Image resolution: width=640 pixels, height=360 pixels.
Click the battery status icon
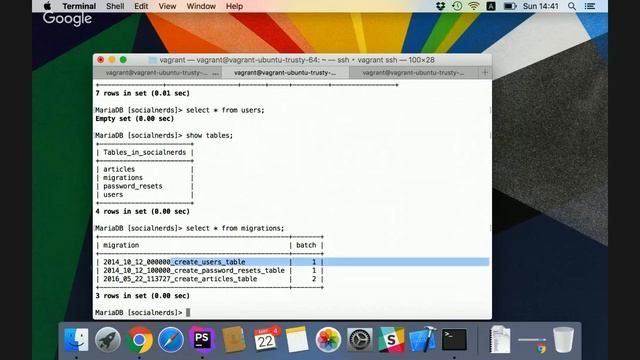click(510, 6)
